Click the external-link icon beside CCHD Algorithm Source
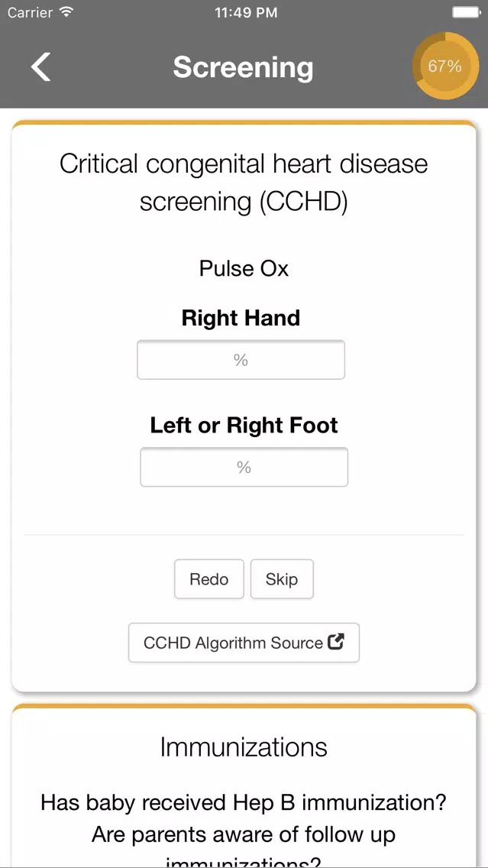 336,642
